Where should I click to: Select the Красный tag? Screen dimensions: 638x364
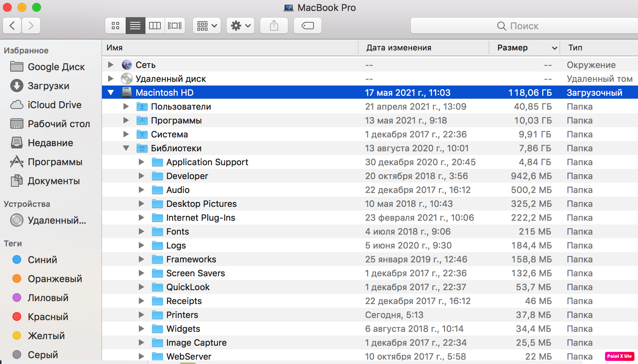coord(41,317)
